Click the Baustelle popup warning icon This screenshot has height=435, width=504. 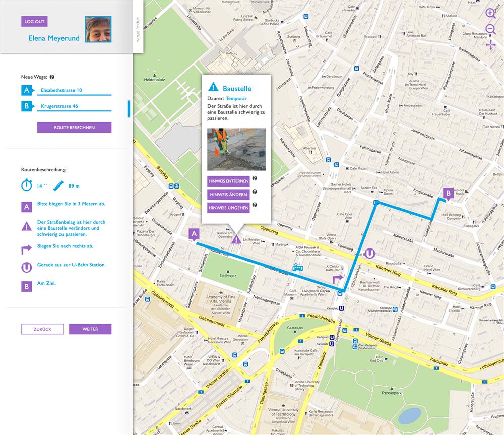213,87
